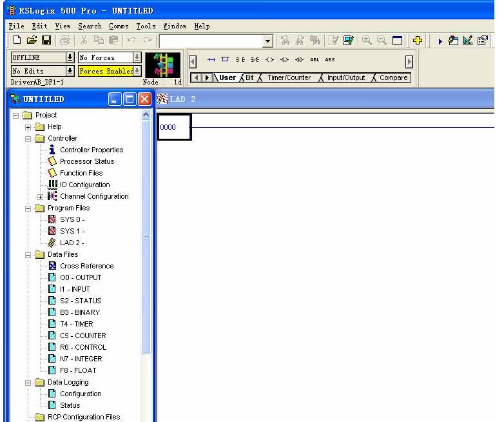
Task: Open the N7 - INTEGER data file
Action: pyautogui.click(x=81, y=359)
